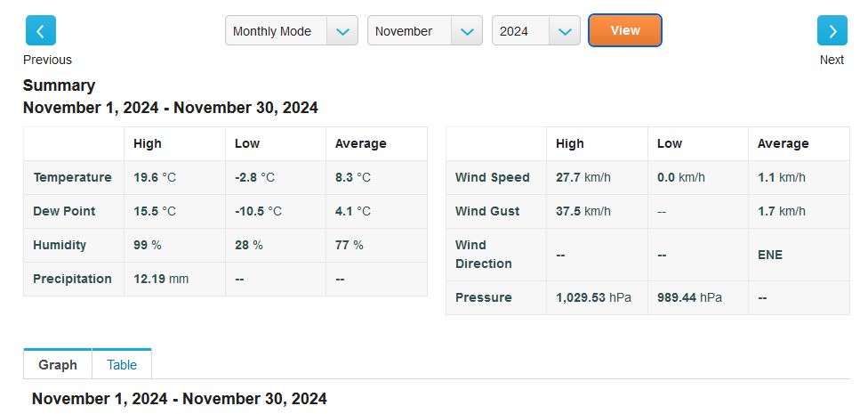Screen dimensions: 868x414
Task: Click the Next text label
Action: 832,60
